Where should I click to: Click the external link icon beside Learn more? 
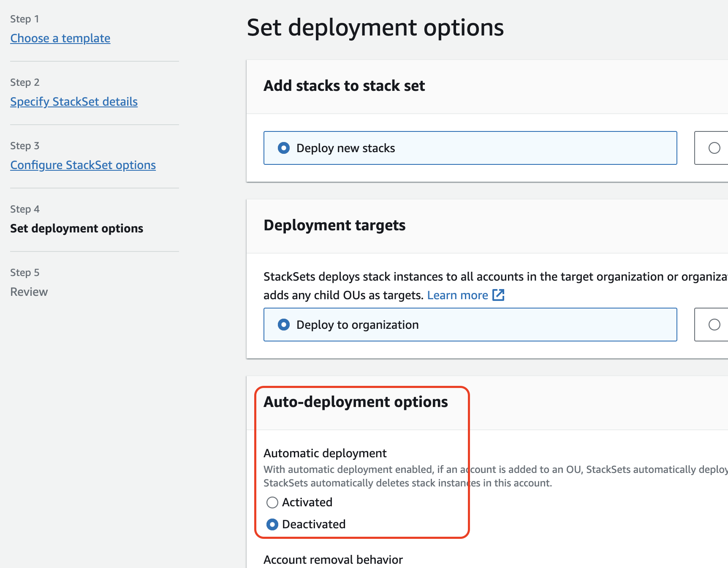point(499,295)
